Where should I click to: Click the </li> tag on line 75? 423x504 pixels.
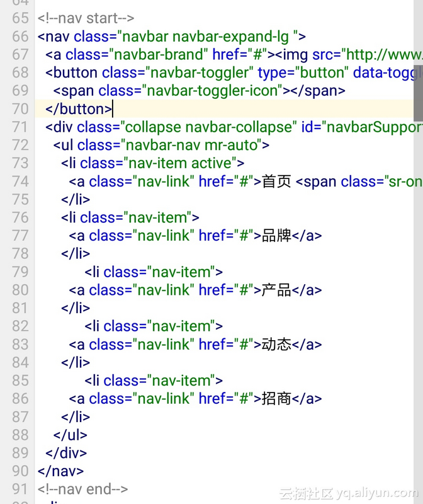tap(76, 200)
